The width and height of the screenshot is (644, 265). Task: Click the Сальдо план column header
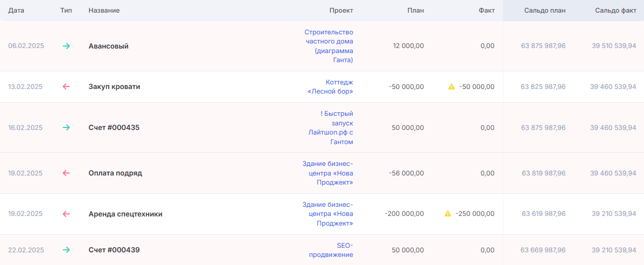pos(545,10)
